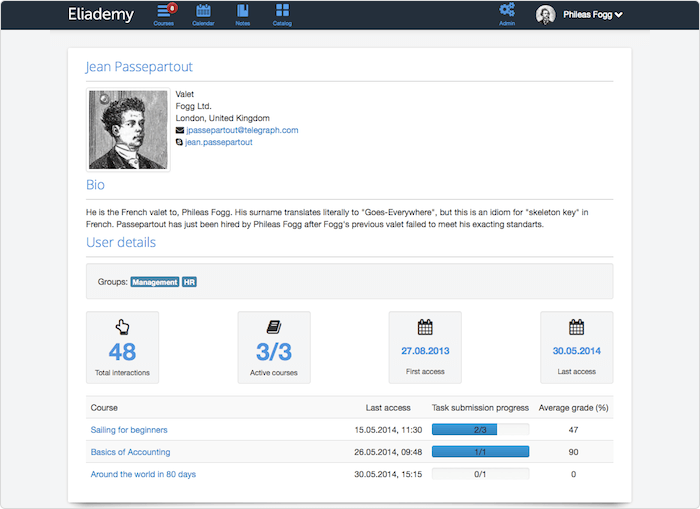Click the 48 total interactions number
700x509 pixels.
coord(122,352)
